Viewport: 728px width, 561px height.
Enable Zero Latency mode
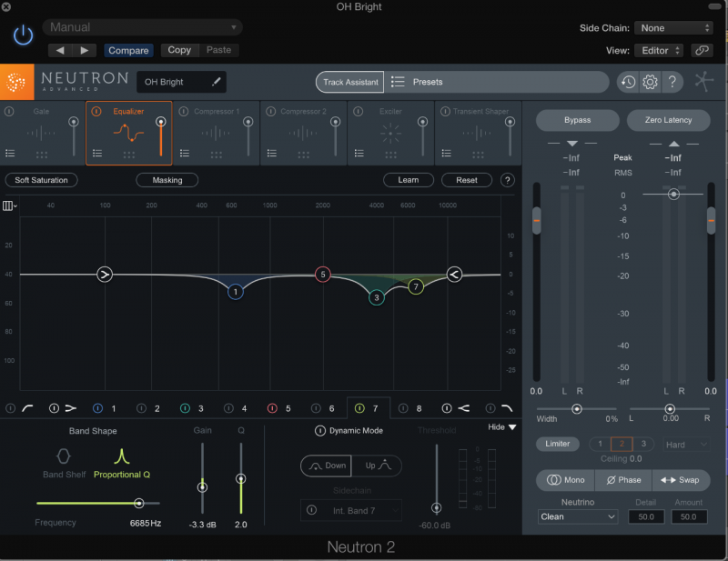tap(668, 120)
